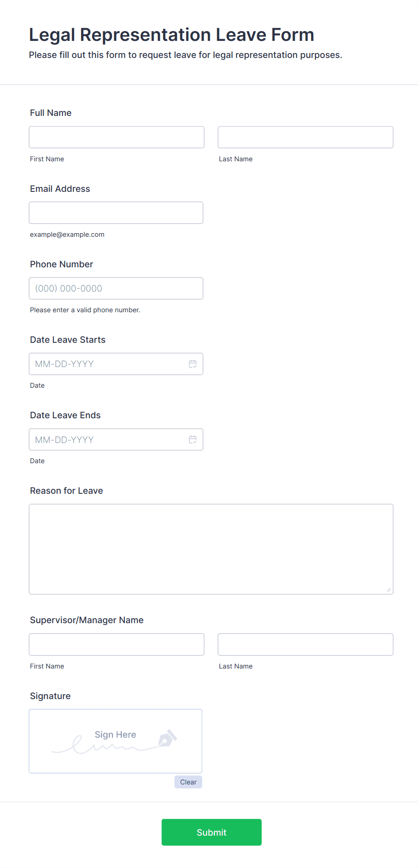Click the Date Leave Ends date field

108,439
